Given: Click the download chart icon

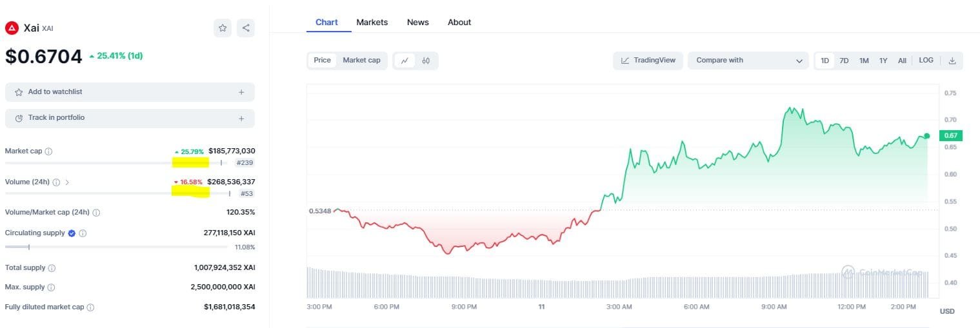Looking at the screenshot, I should pos(952,61).
